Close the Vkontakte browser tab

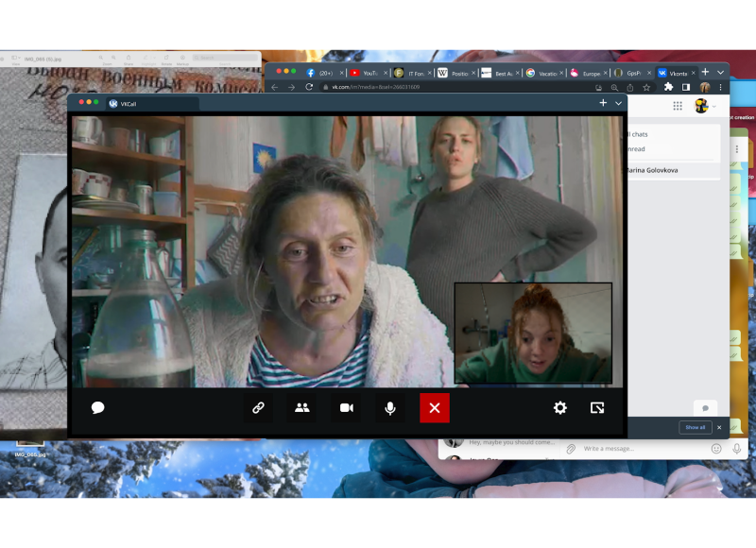tap(693, 74)
